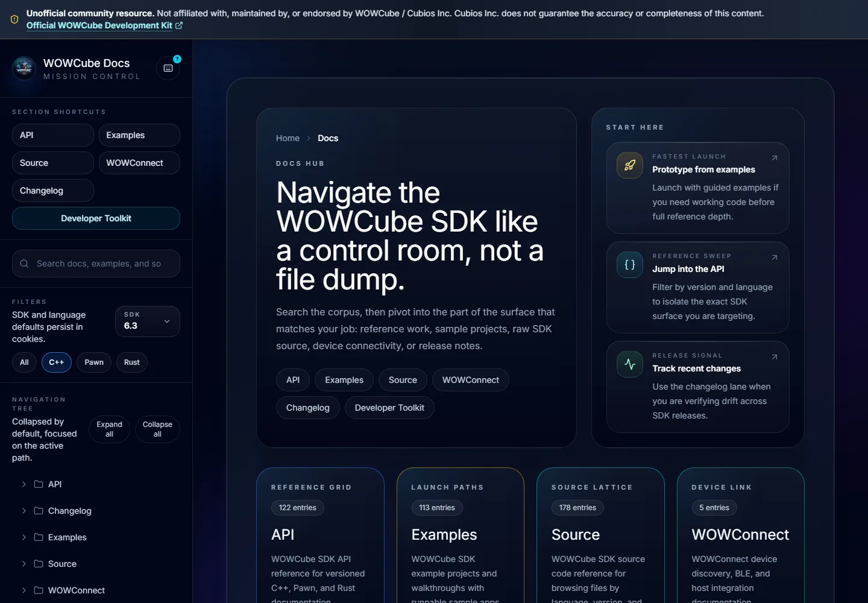Click the Examples pill under the hero text
This screenshot has height=603, width=868.
[x=344, y=380]
